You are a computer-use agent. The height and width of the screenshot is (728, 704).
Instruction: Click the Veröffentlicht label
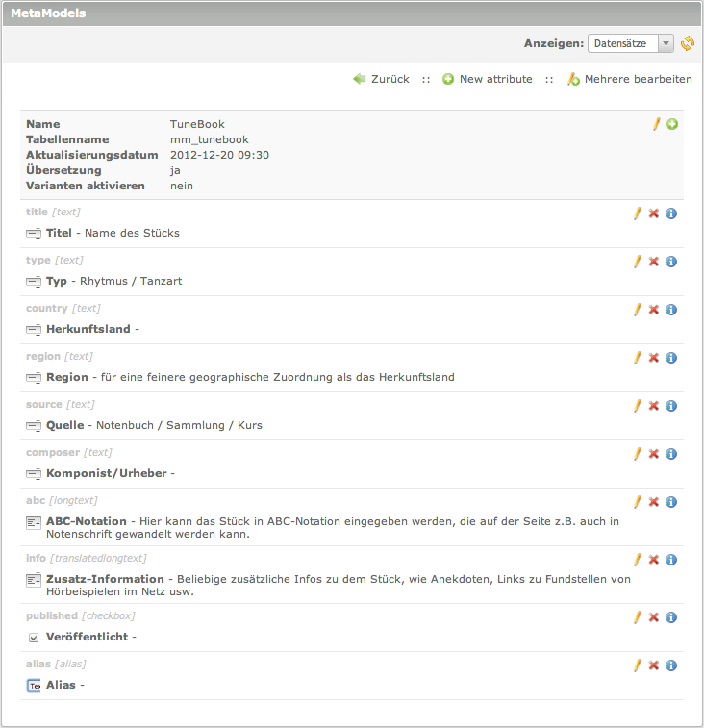88,637
